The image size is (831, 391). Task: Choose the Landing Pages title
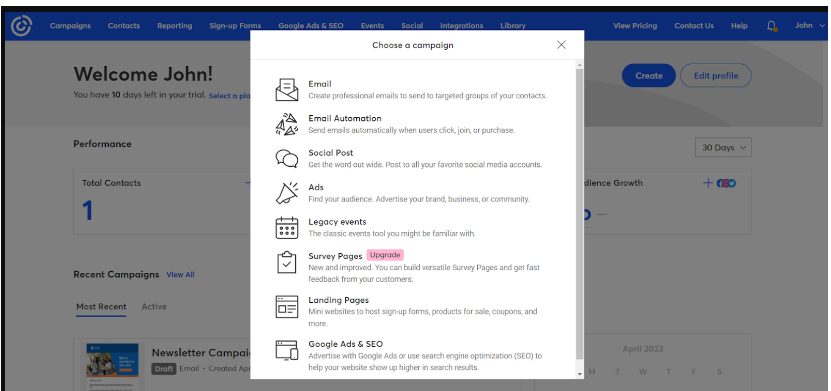coord(338,300)
